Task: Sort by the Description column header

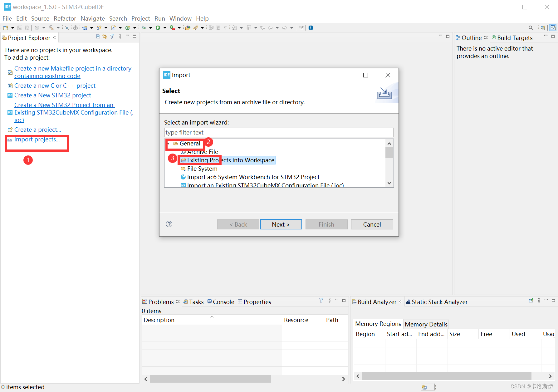Action: (212, 320)
